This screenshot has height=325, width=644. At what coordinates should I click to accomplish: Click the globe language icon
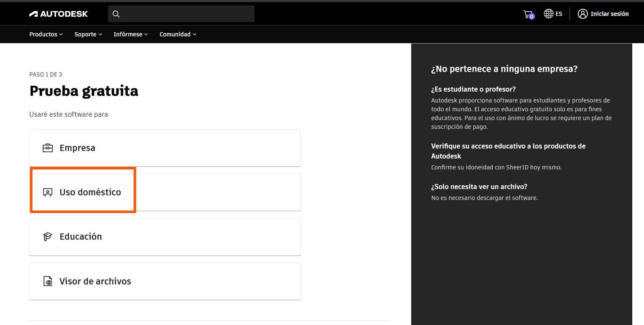(x=548, y=13)
